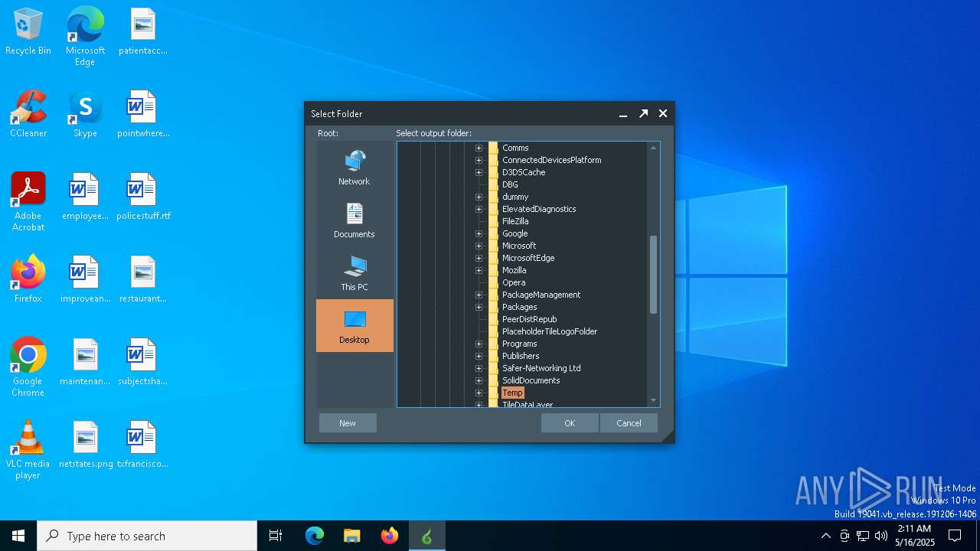Confirm folder selection with OK
980x551 pixels.
click(570, 423)
